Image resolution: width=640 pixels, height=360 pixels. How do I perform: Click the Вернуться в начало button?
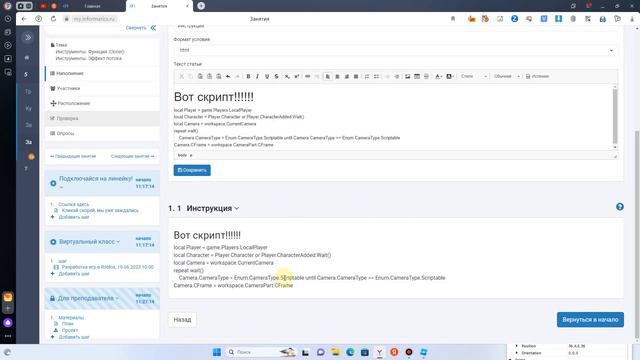pos(590,320)
